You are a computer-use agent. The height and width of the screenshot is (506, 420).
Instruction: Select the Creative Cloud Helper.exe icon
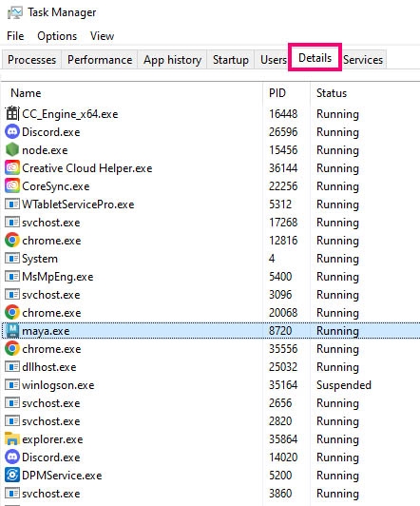pos(12,167)
